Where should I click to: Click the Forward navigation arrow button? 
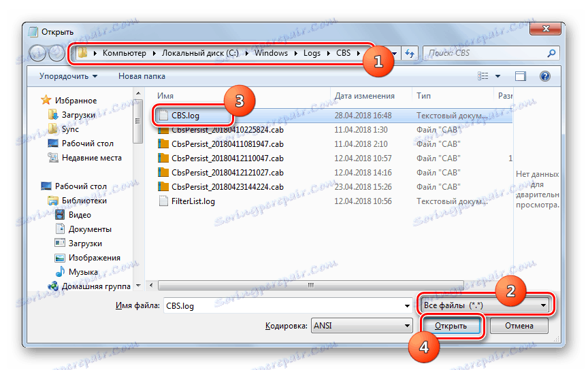[56, 53]
